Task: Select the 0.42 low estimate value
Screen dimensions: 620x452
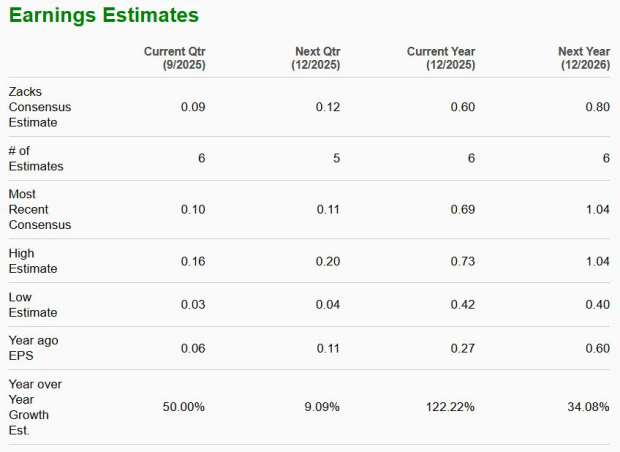Action: point(462,305)
